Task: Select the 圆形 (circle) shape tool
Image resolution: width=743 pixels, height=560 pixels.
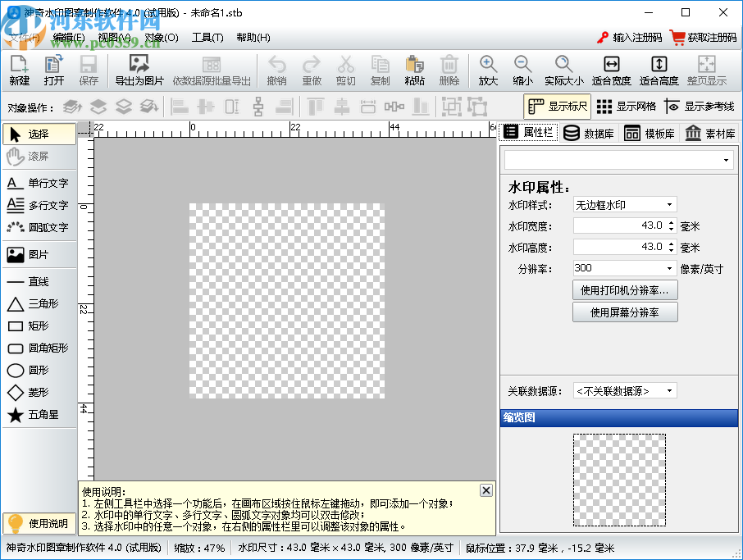Action: pyautogui.click(x=39, y=371)
